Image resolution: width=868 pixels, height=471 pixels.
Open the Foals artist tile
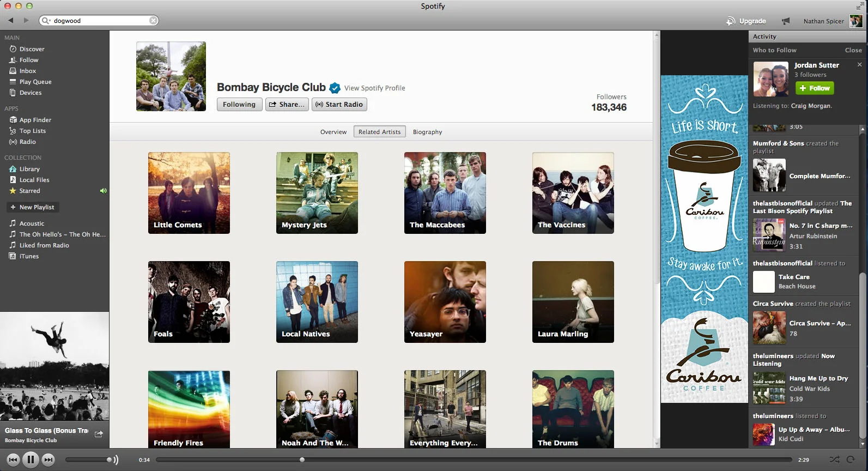189,302
